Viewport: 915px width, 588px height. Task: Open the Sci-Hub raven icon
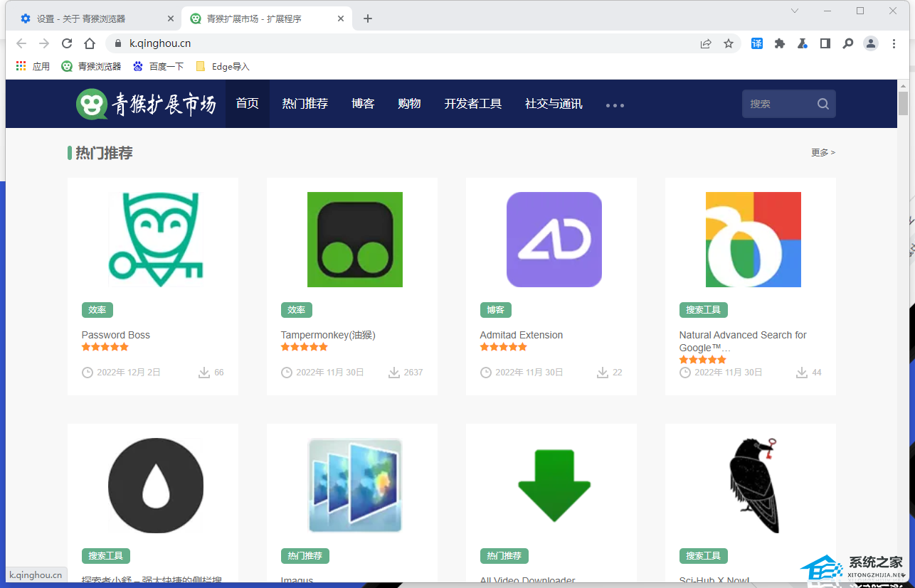[x=753, y=486]
